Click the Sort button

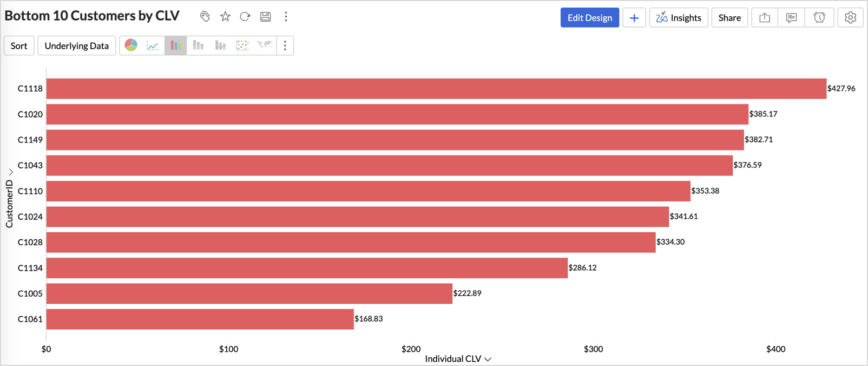19,45
